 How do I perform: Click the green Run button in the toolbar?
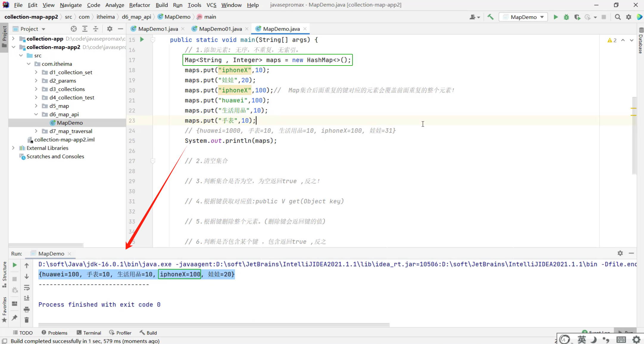(x=556, y=17)
